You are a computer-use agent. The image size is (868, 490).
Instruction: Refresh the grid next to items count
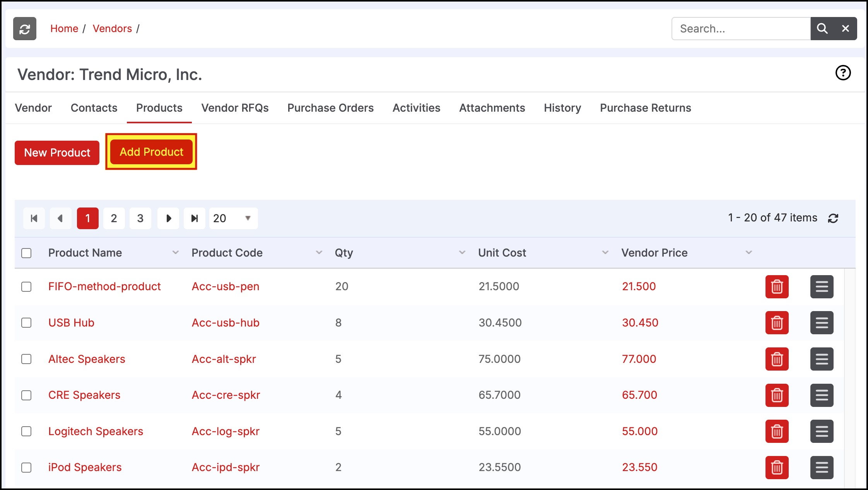(833, 218)
